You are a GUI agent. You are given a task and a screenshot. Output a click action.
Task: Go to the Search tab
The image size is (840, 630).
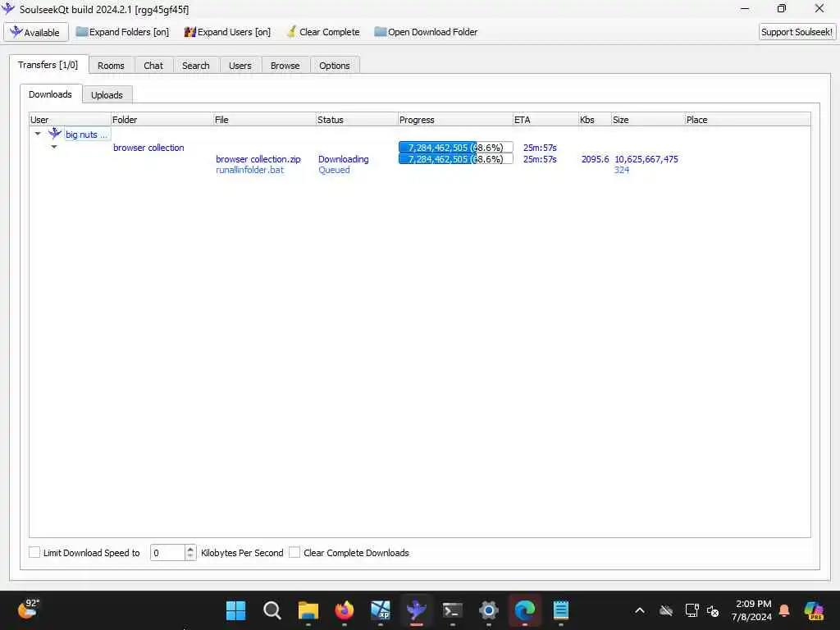pyautogui.click(x=195, y=66)
